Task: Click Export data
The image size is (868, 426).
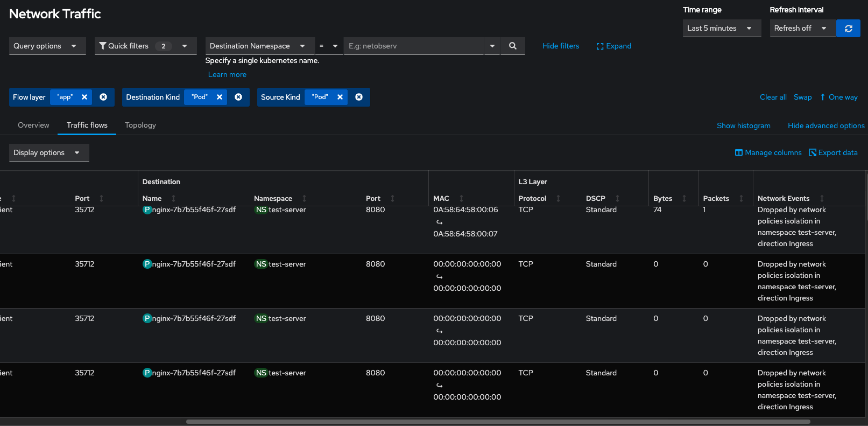Action: (833, 153)
